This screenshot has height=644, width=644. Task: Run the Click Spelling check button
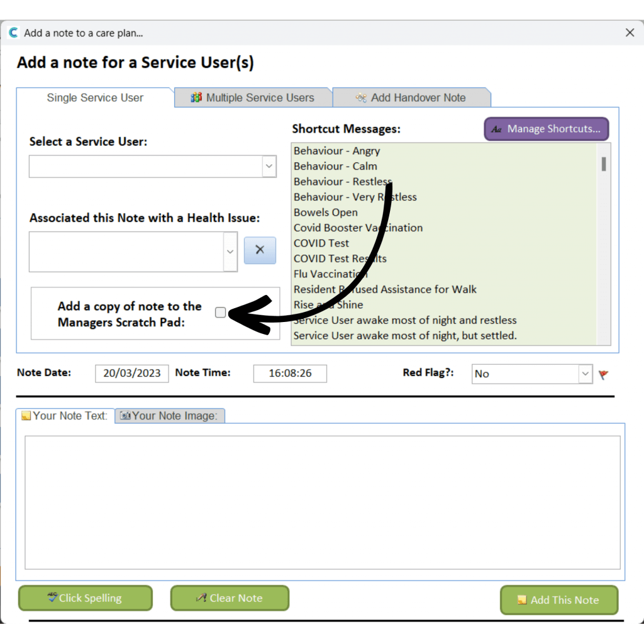pyautogui.click(x=85, y=598)
